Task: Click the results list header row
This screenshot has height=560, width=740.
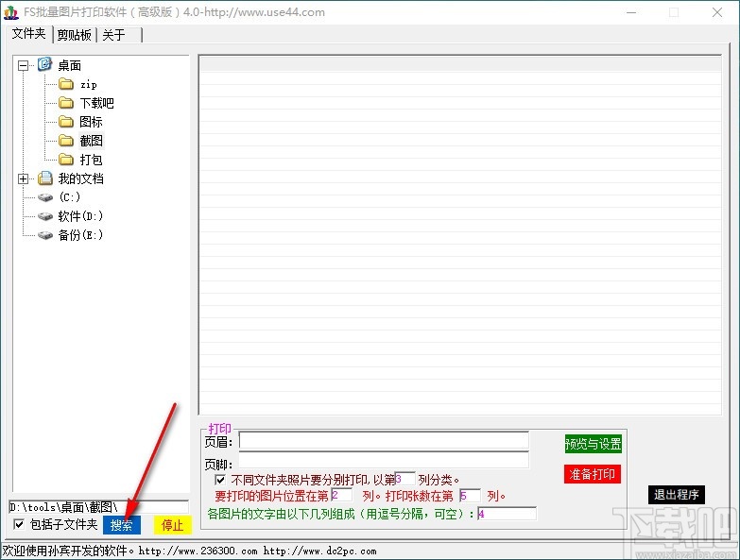Action: tap(460, 64)
